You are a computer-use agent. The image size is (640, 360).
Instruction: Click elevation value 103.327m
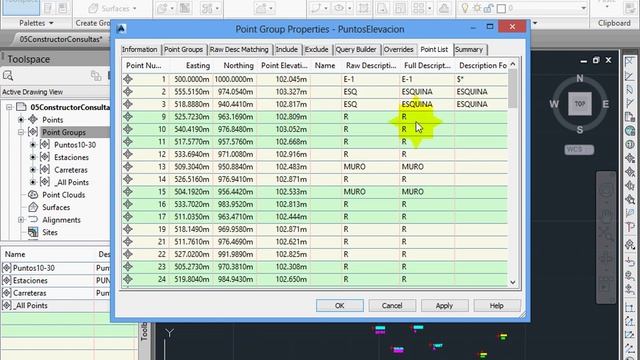click(x=291, y=92)
